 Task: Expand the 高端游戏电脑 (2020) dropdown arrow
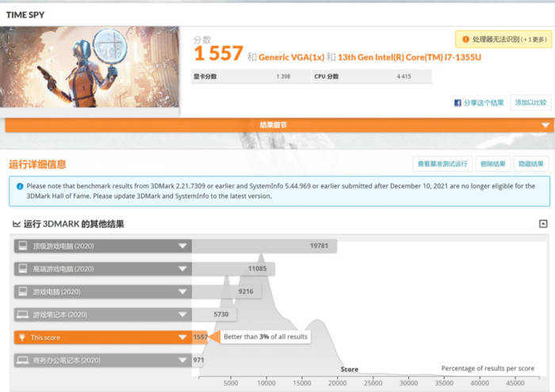pyautogui.click(x=182, y=268)
